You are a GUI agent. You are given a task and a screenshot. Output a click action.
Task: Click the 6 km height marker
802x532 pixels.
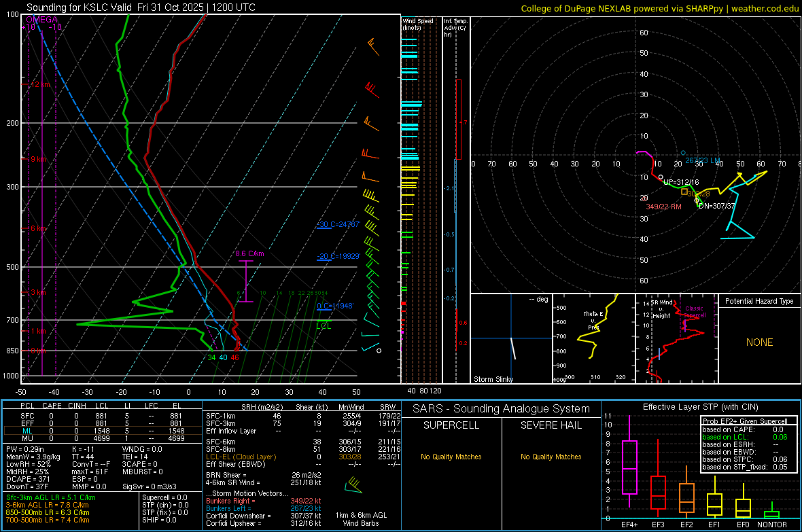[38, 228]
